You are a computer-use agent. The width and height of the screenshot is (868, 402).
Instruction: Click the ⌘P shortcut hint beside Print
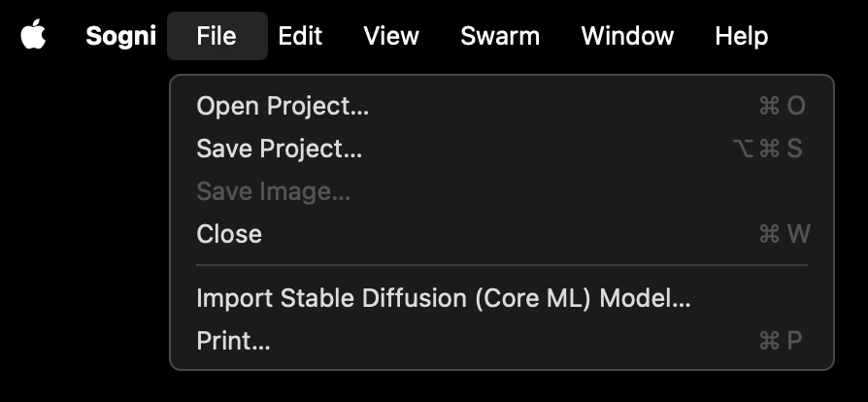pyautogui.click(x=783, y=341)
